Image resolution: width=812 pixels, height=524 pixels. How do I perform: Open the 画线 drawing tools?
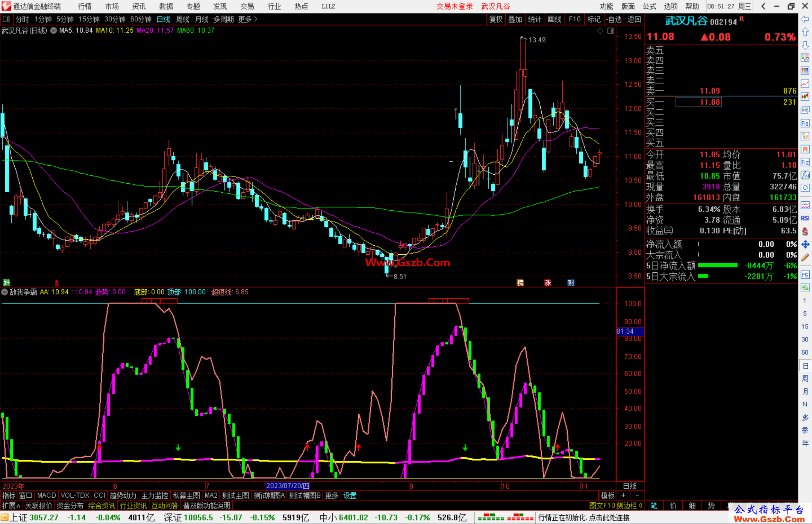point(554,19)
